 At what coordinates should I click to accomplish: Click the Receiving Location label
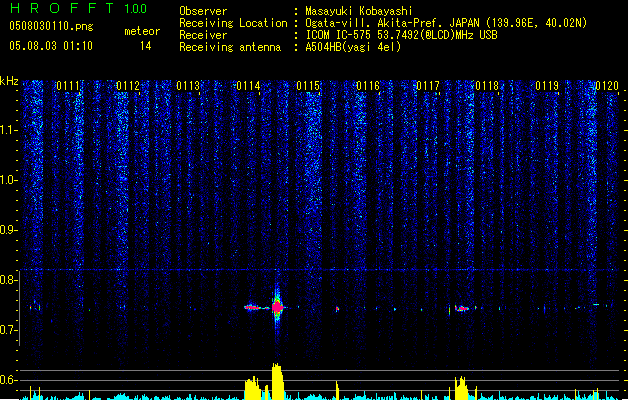(x=233, y=23)
